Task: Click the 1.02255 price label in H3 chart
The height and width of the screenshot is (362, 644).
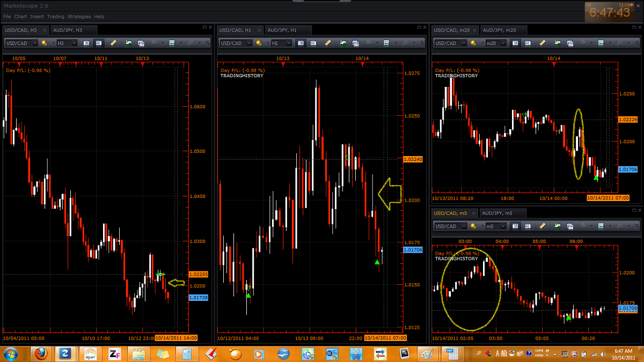Action: (x=199, y=274)
